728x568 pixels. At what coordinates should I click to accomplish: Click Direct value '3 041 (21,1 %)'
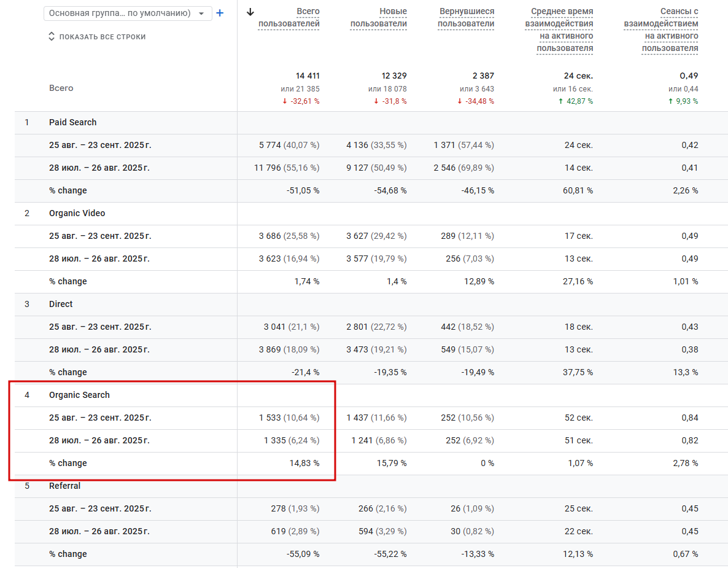(292, 327)
